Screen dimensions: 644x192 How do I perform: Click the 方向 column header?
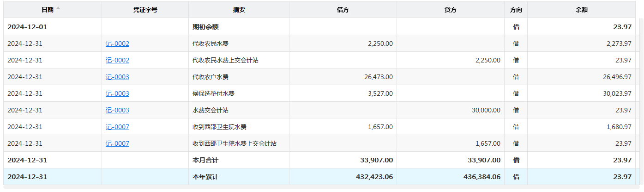pos(516,10)
